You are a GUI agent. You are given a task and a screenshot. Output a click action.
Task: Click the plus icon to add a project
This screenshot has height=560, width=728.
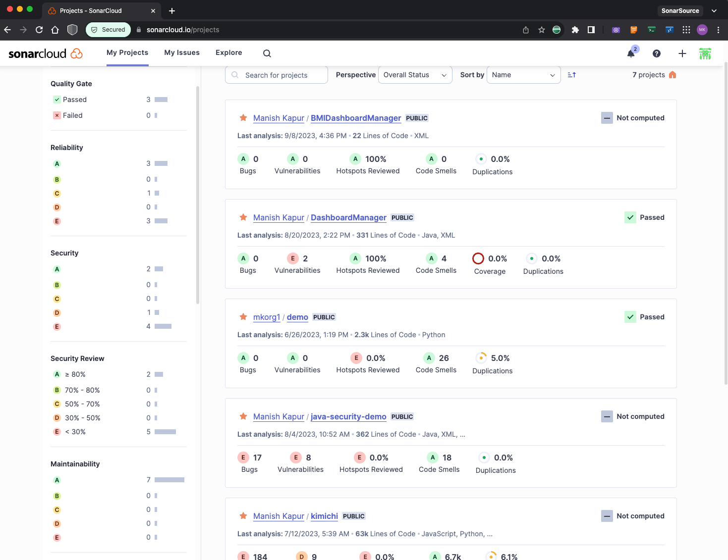coord(682,53)
